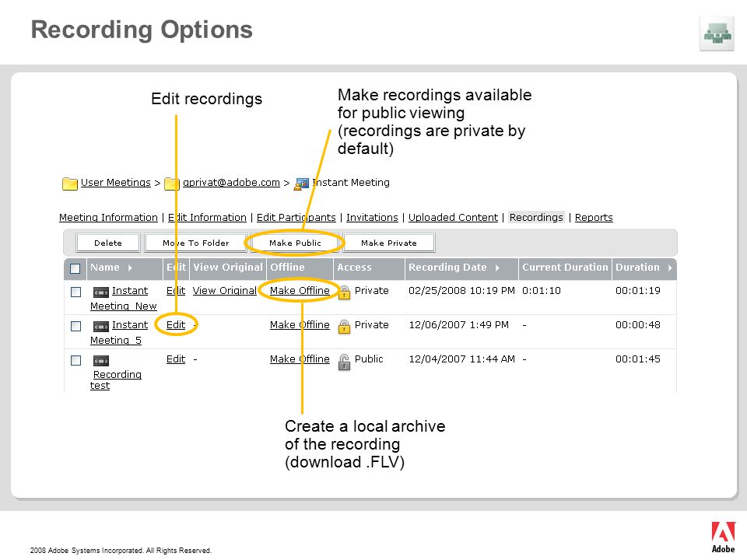Click the Adobe logo

click(x=723, y=537)
